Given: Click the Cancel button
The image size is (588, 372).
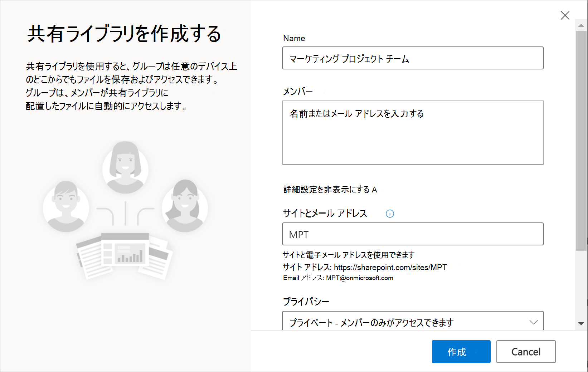Looking at the screenshot, I should click(x=526, y=352).
